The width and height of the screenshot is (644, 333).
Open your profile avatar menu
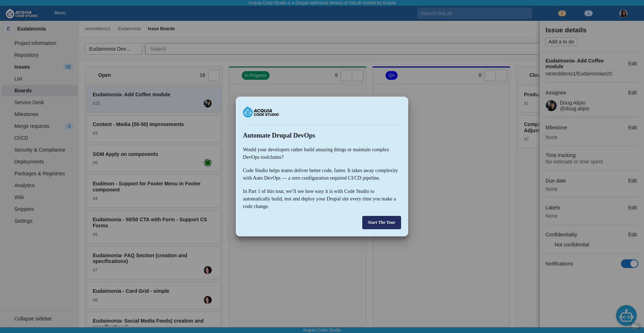click(623, 13)
